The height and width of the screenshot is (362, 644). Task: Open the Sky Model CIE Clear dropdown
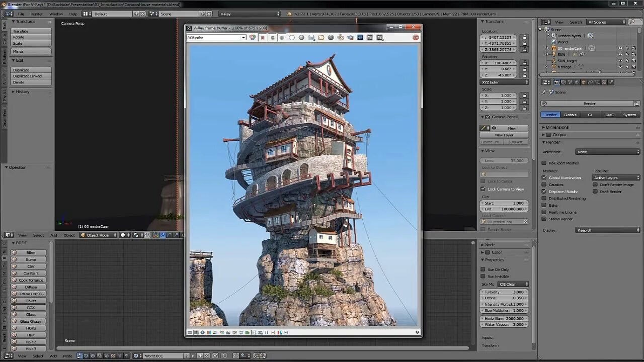point(513,284)
